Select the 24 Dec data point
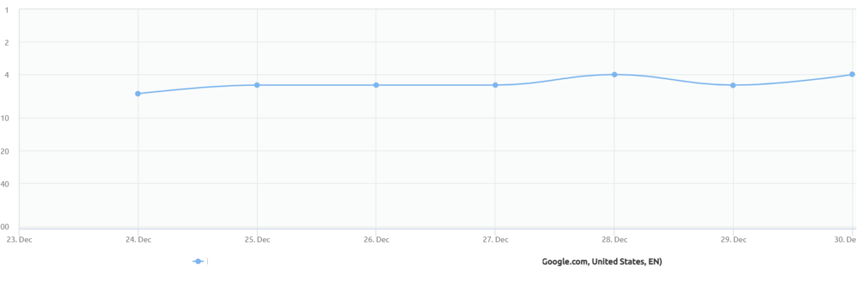The height and width of the screenshot is (281, 868). (138, 94)
